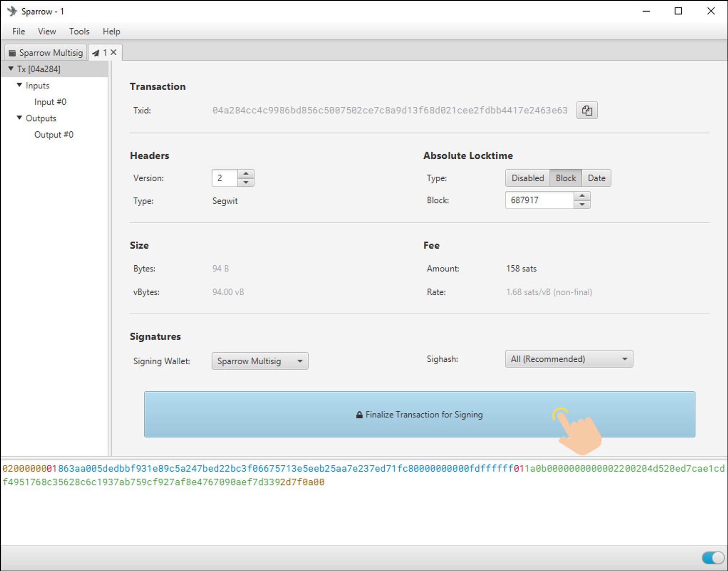The width and height of the screenshot is (728, 571).
Task: Increment the Block locktime up arrow
Action: (582, 196)
